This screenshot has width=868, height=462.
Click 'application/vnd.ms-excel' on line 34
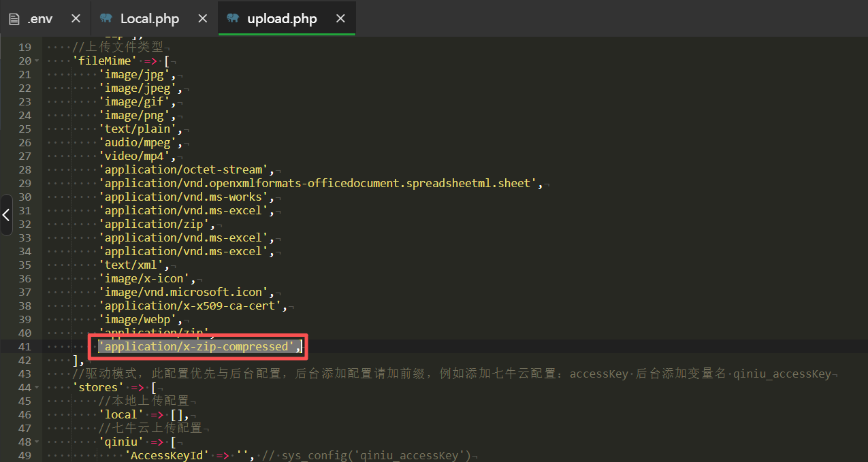click(x=186, y=251)
